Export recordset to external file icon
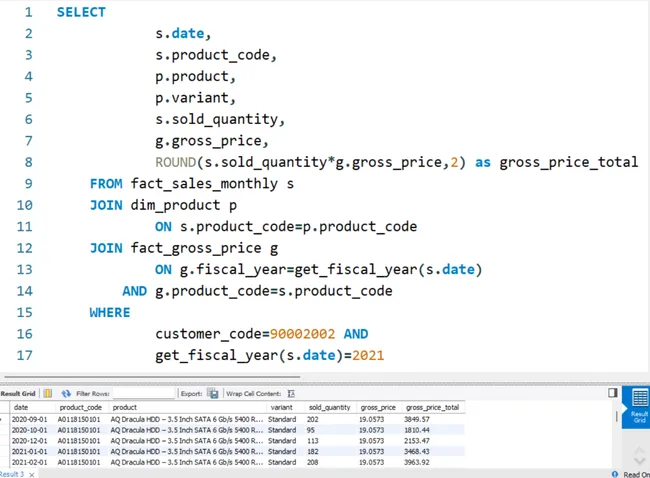Image resolution: width=650 pixels, height=478 pixels. coord(213,393)
